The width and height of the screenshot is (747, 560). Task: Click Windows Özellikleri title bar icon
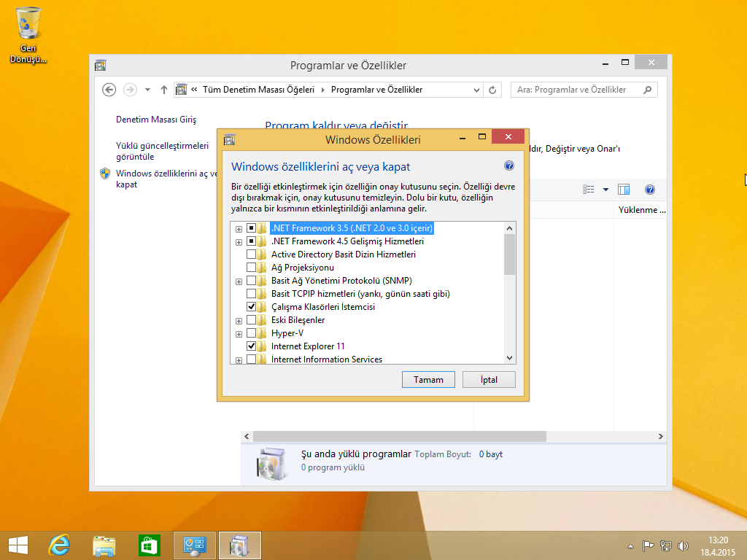pos(230,139)
